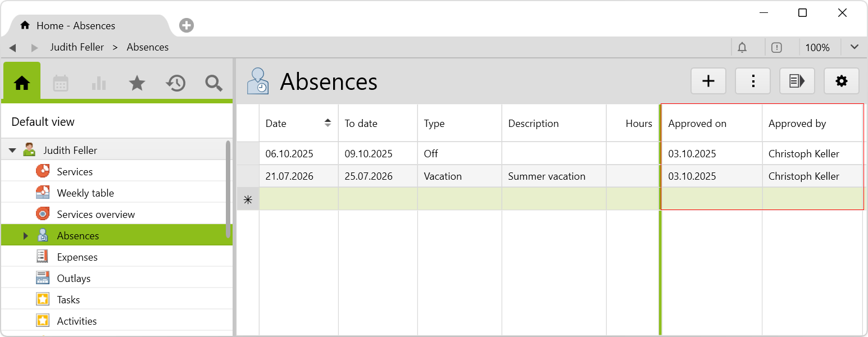Open Expenses in the sidebar
This screenshot has width=868, height=337.
point(77,257)
